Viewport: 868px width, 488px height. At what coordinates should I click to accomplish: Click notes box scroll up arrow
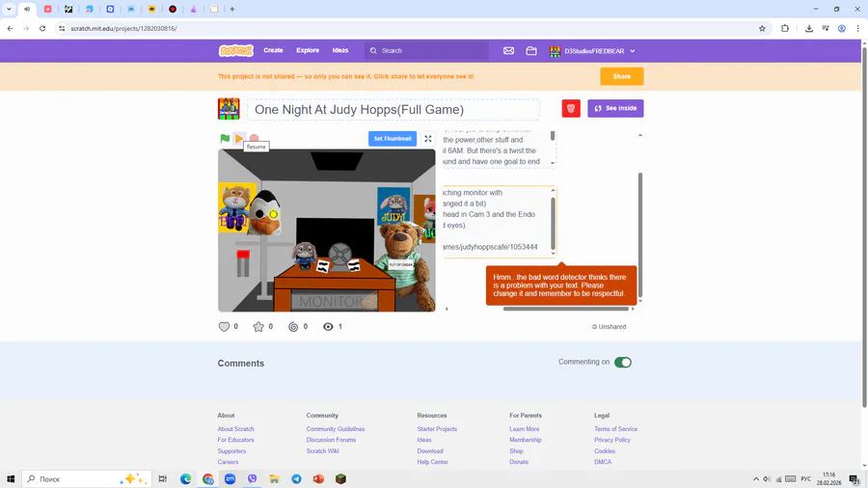click(553, 191)
